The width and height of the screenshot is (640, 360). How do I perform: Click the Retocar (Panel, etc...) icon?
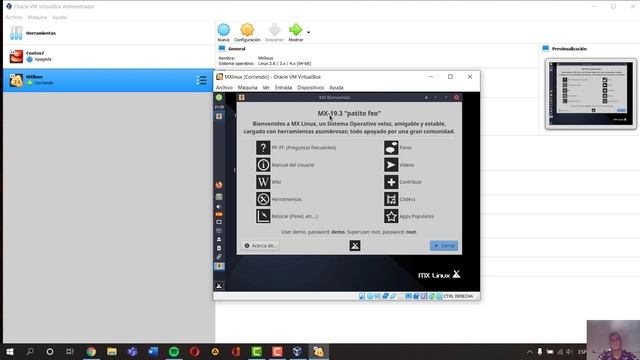263,216
